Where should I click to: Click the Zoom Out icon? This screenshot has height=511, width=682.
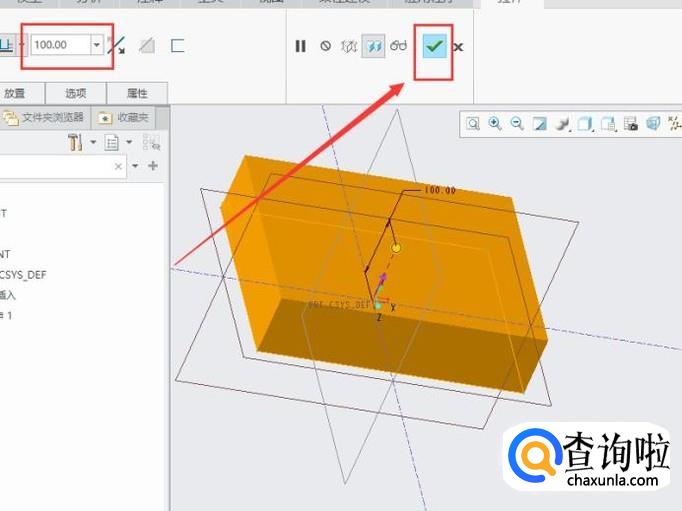tap(517, 124)
